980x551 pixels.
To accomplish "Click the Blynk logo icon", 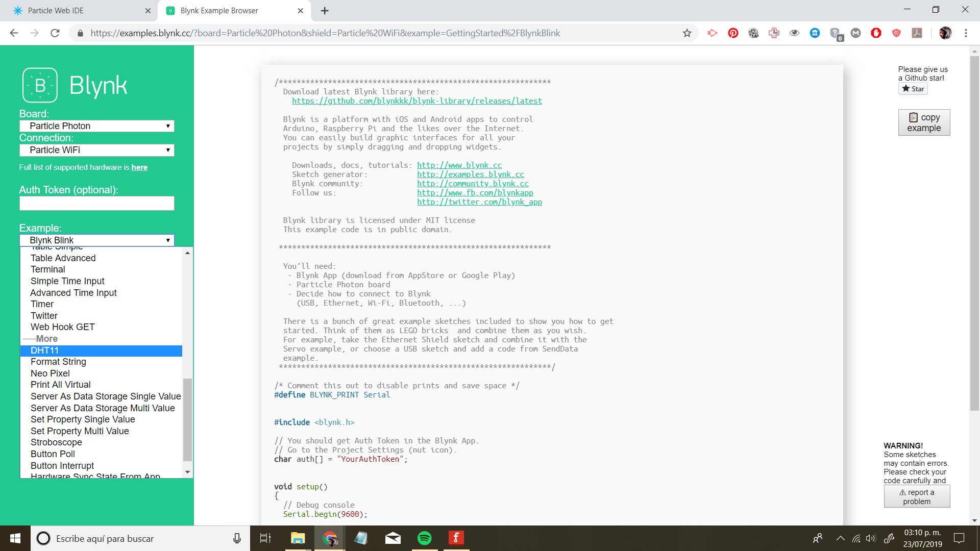I will click(x=40, y=85).
